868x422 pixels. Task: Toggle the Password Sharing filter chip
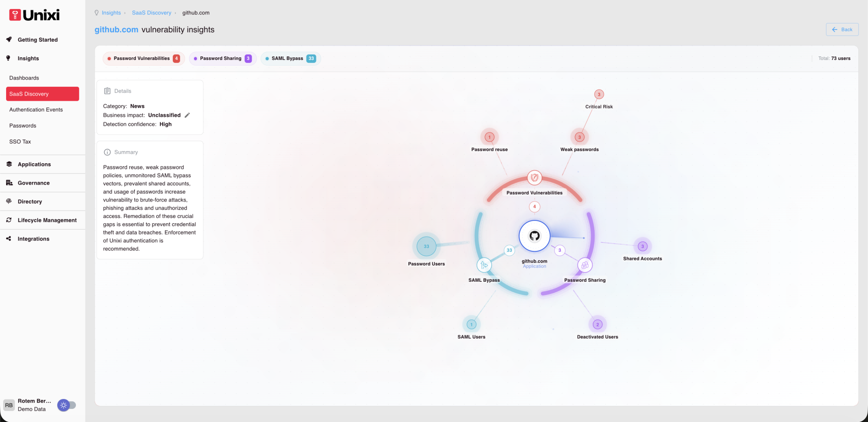tap(223, 59)
